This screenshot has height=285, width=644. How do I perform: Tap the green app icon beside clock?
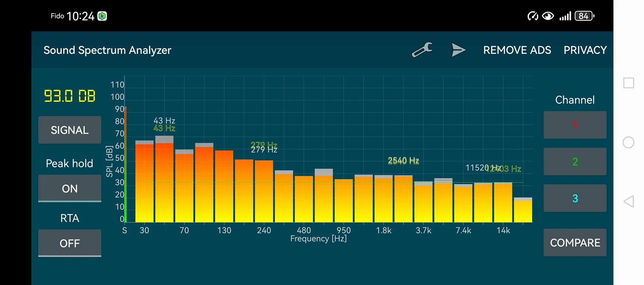[102, 16]
